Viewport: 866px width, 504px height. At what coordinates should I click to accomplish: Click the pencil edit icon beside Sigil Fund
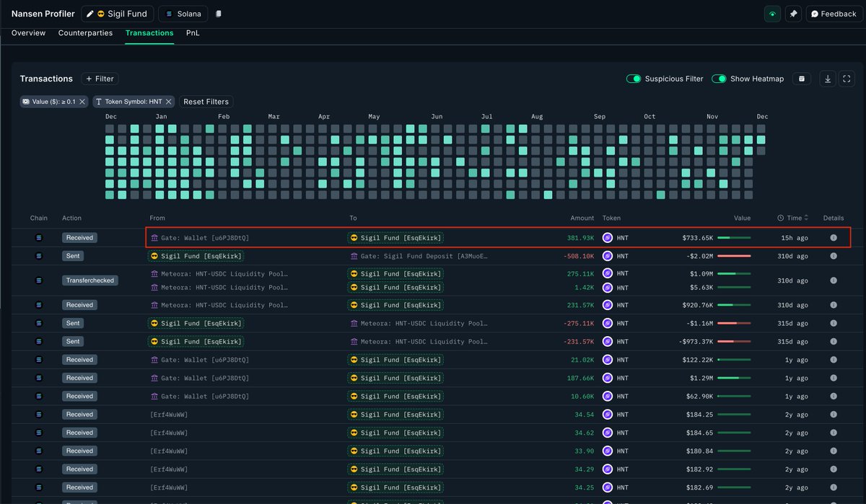coord(89,14)
